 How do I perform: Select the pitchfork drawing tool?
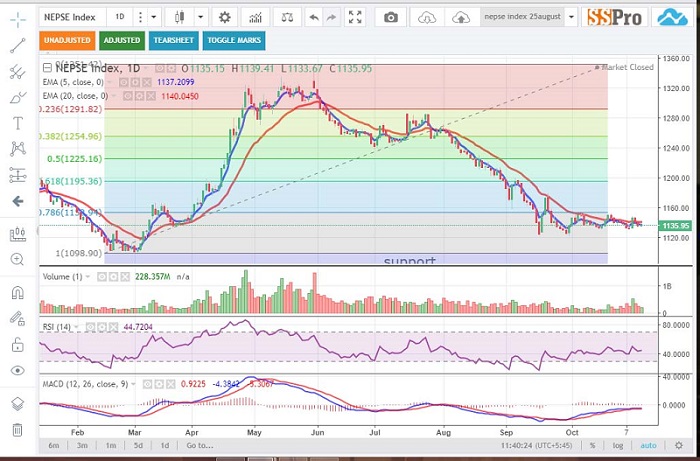pyautogui.click(x=18, y=71)
